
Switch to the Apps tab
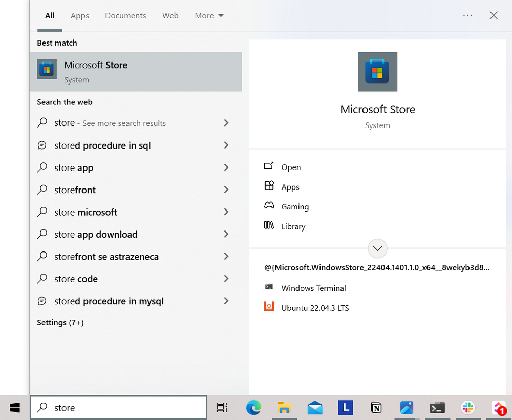79,15
